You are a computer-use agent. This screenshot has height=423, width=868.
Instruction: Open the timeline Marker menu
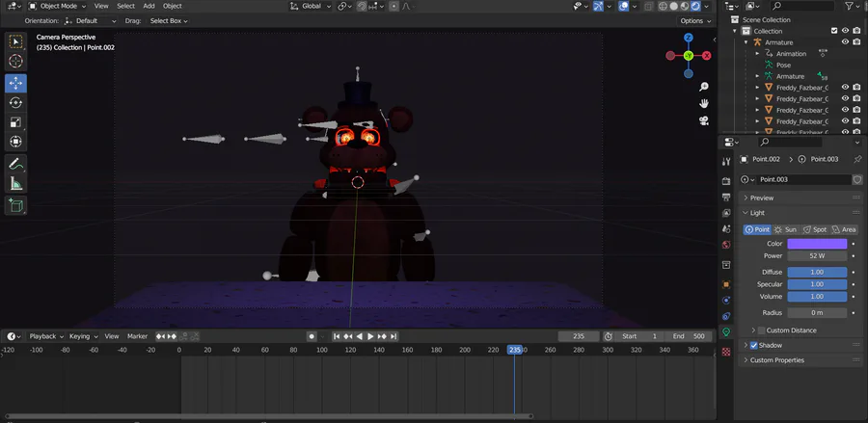pyautogui.click(x=137, y=336)
